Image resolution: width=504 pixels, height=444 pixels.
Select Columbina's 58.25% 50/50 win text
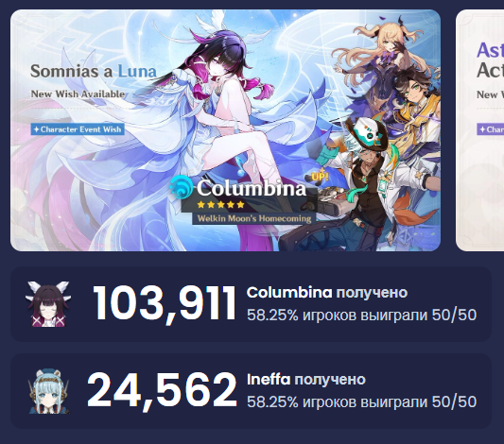point(361,316)
